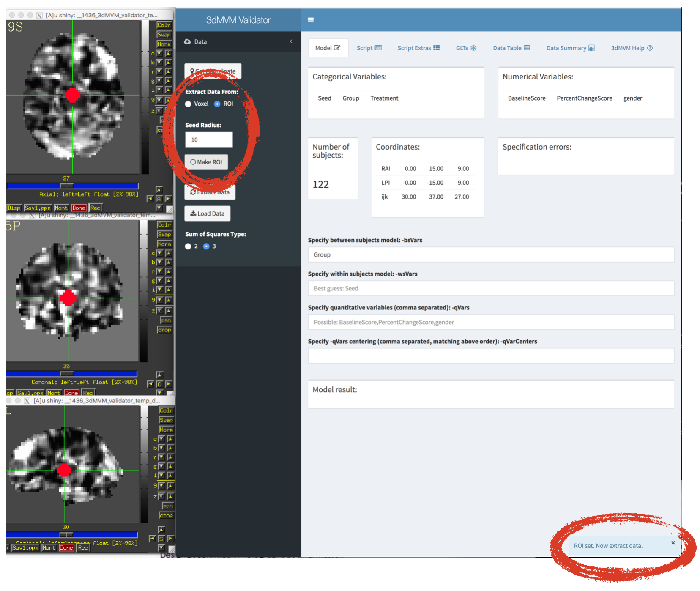Toggle the hamburger sidebar menu icon
The image size is (700, 591).
[x=311, y=20]
